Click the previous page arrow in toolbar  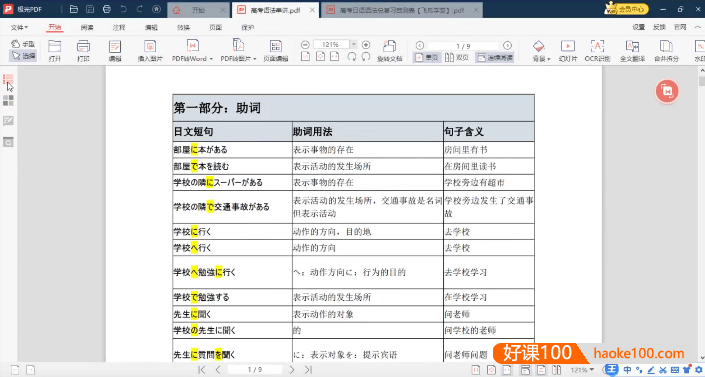tap(419, 45)
